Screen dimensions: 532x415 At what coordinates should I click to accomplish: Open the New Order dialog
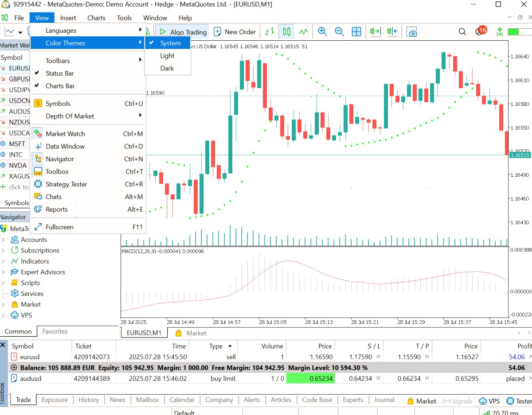(x=235, y=32)
